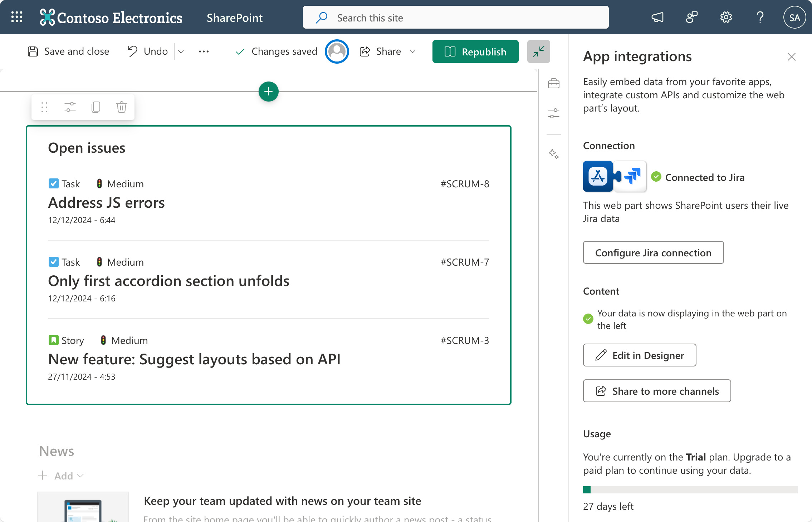Open web part edit properties sliders icon
This screenshot has height=522, width=812.
tap(70, 107)
